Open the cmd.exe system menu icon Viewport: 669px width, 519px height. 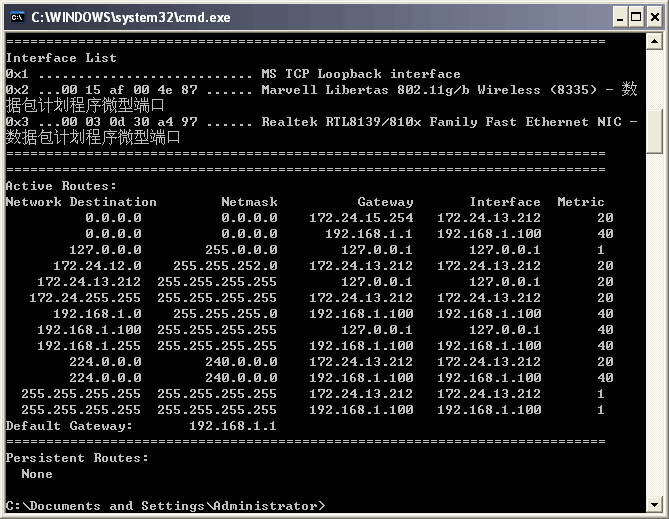point(17,17)
